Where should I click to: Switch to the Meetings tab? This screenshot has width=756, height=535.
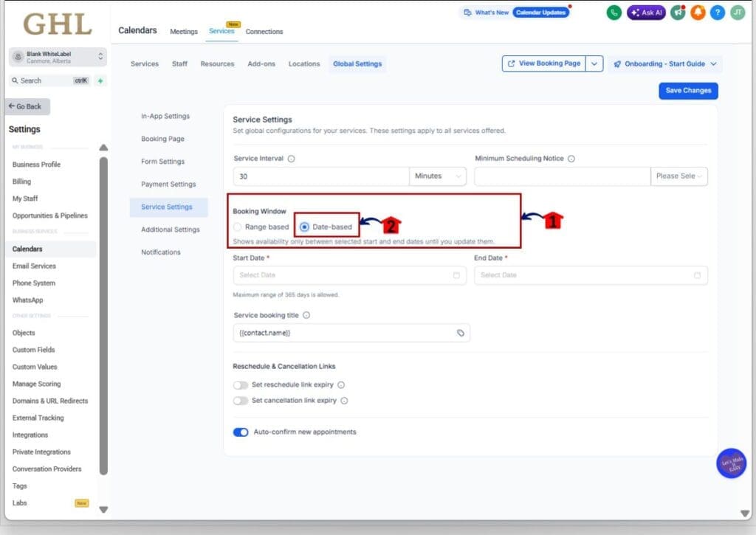(x=183, y=32)
